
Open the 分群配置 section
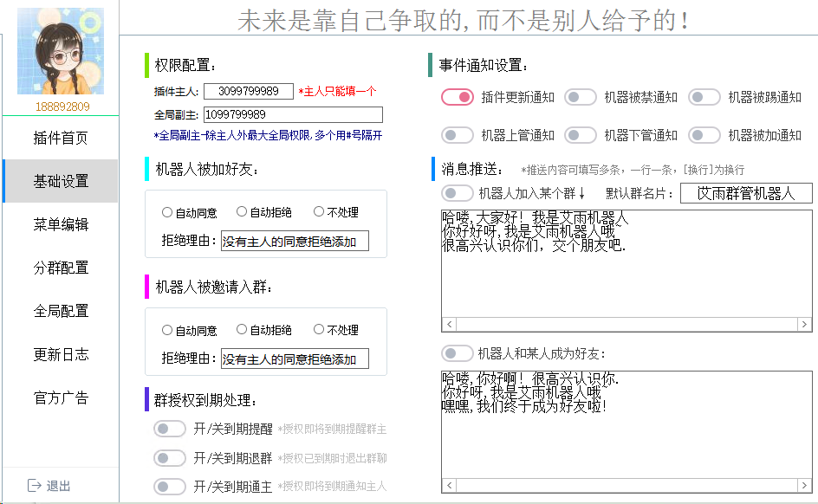[x=60, y=268]
